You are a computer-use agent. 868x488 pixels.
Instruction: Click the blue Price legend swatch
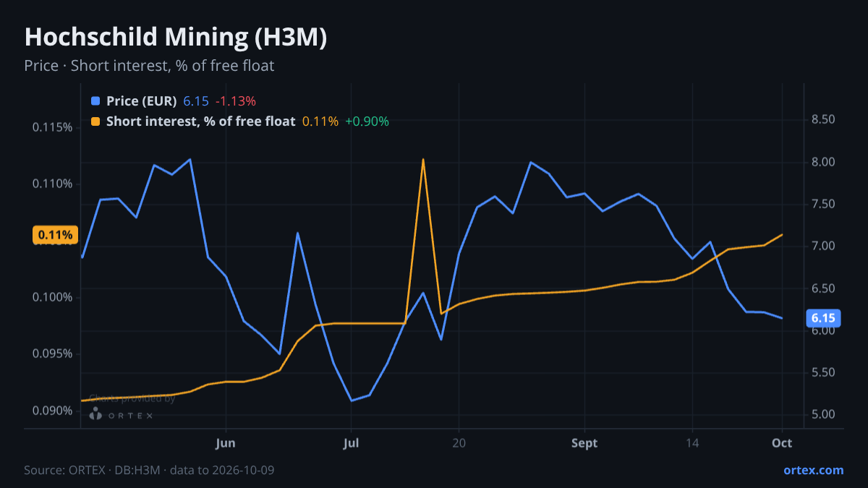pyautogui.click(x=95, y=101)
